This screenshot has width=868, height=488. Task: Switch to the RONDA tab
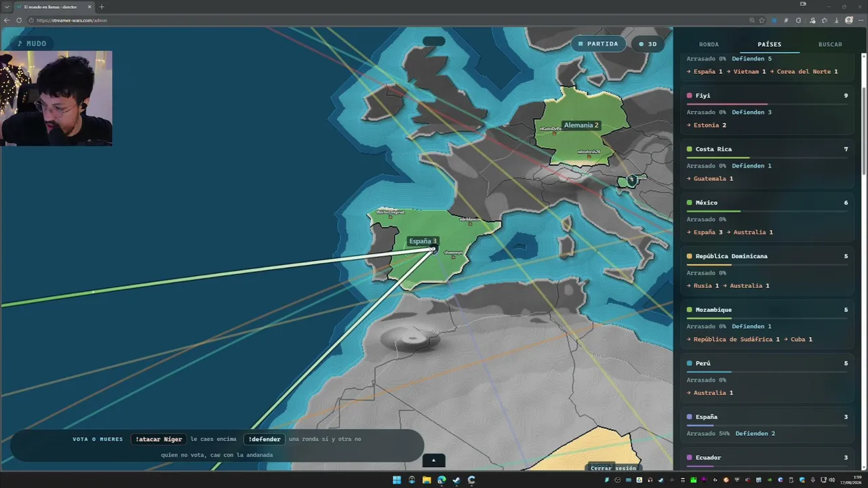tap(709, 44)
